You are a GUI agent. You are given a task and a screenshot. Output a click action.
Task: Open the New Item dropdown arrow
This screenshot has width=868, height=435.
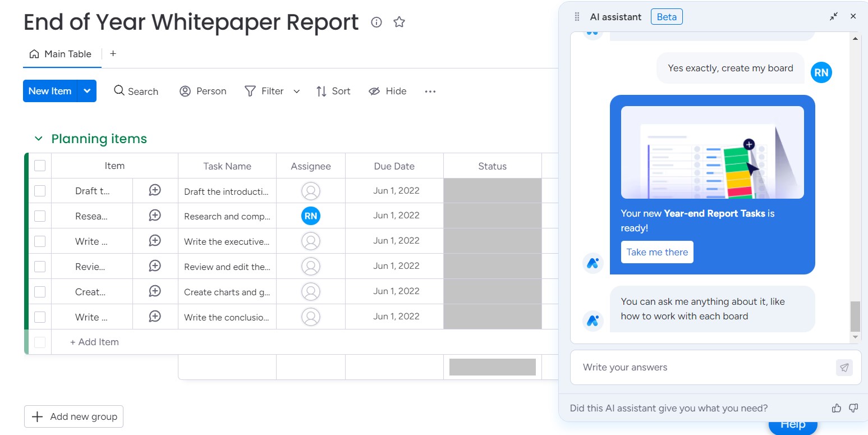point(87,91)
